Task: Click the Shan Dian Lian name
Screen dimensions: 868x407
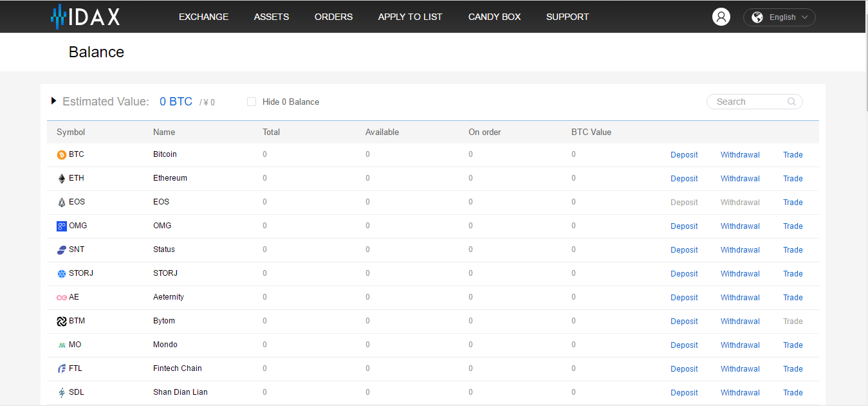Action: 180,392
